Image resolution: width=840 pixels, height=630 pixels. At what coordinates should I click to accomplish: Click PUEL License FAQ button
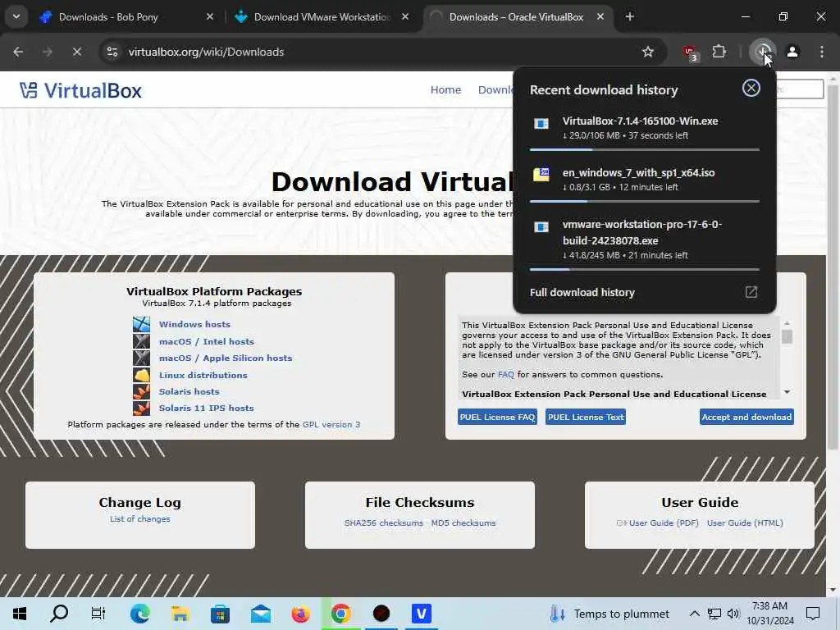(497, 417)
